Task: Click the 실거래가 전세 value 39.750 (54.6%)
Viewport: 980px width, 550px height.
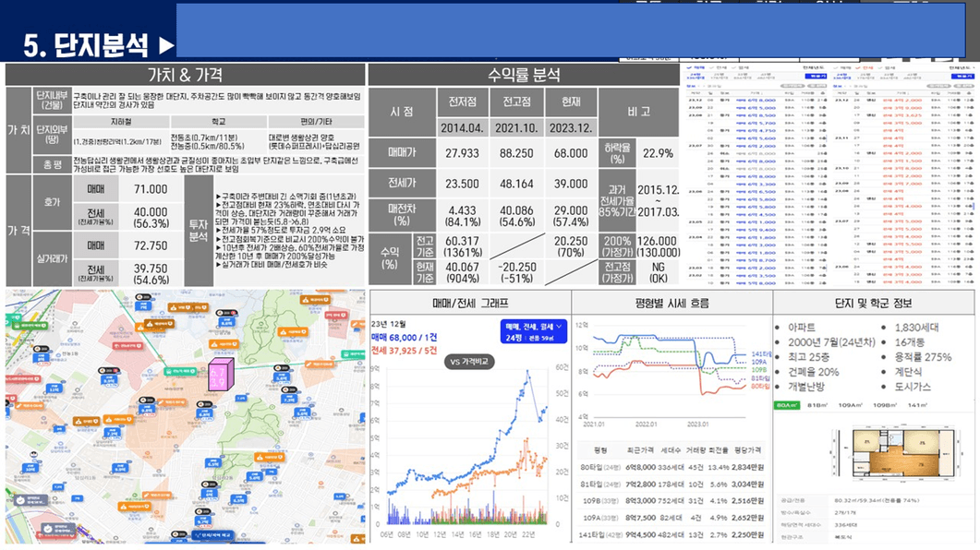Action: [151, 273]
